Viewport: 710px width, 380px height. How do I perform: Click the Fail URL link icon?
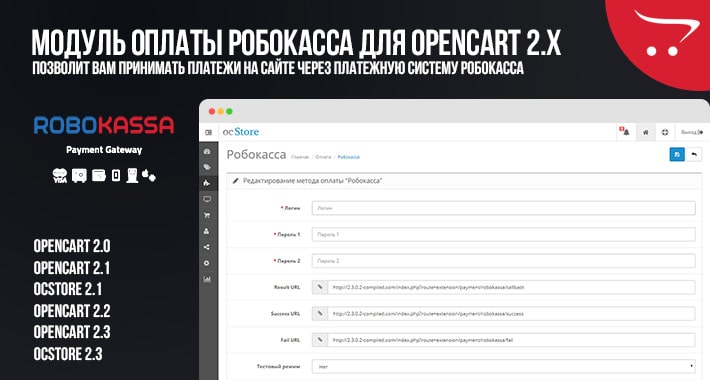320,340
